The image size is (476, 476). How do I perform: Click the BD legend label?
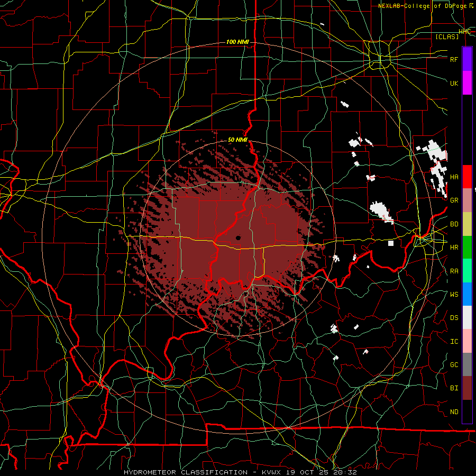click(454, 224)
